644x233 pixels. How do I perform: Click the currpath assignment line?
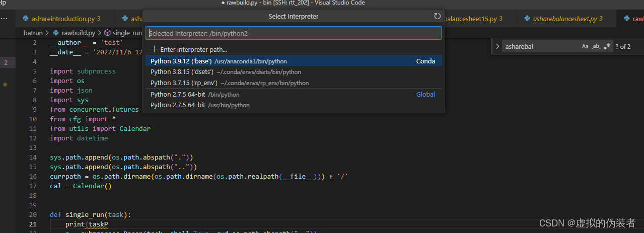pyautogui.click(x=199, y=176)
